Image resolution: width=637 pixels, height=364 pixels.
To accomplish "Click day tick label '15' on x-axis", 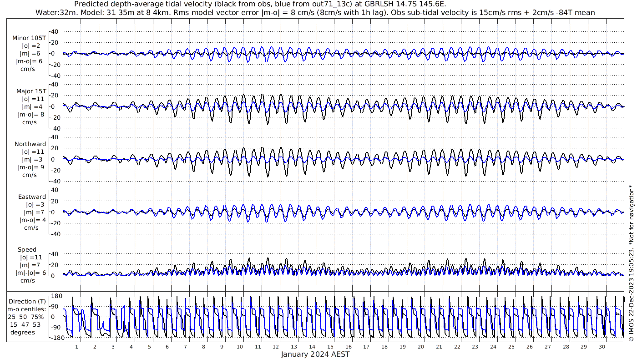I will pyautogui.click(x=330, y=346).
